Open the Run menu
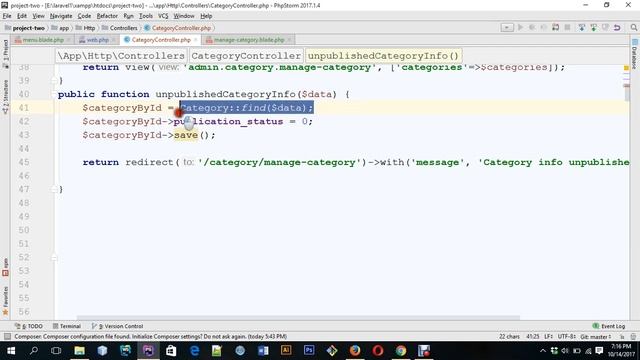640x360 pixels. (x=128, y=16)
